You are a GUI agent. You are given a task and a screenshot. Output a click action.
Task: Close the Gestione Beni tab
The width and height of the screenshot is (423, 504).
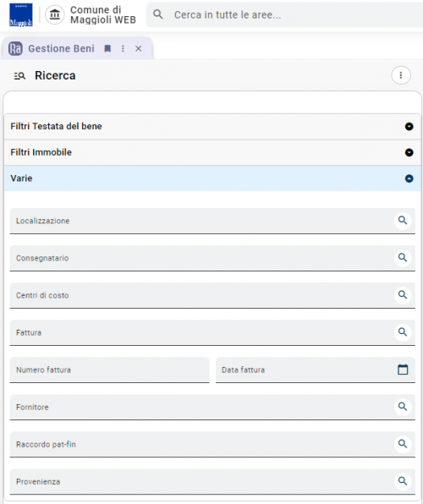click(138, 48)
